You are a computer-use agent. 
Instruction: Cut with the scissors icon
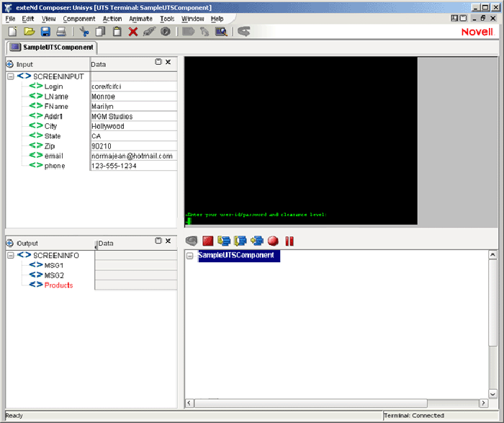[84, 32]
